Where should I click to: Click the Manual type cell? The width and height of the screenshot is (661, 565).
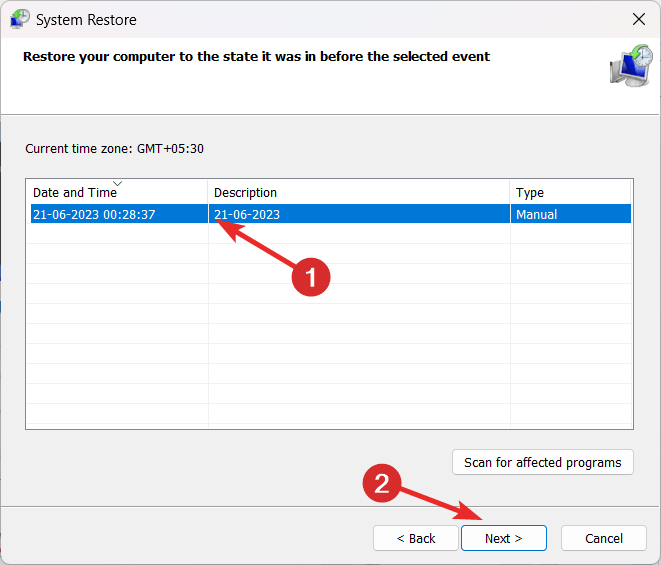coord(537,214)
